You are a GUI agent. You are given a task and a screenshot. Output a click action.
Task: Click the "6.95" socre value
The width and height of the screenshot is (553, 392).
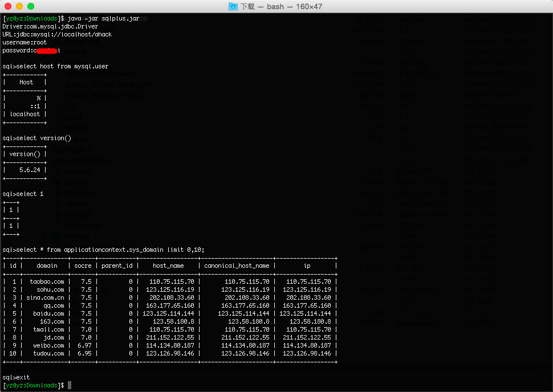point(84,353)
